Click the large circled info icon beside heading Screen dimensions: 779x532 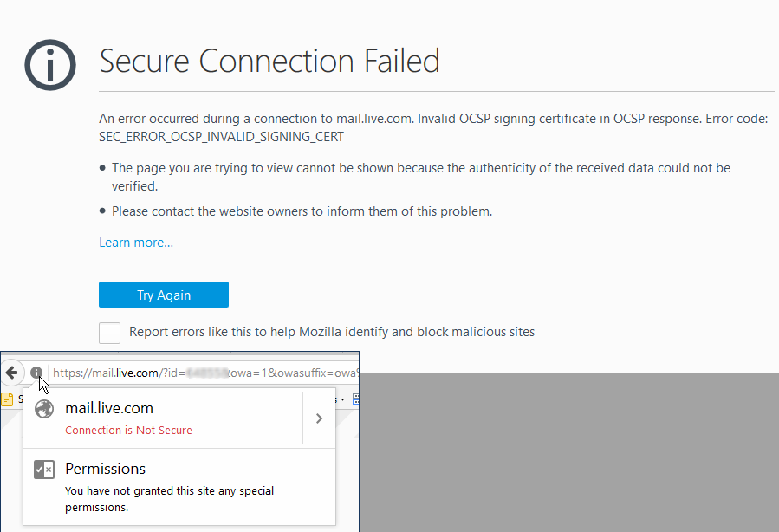tap(50, 65)
